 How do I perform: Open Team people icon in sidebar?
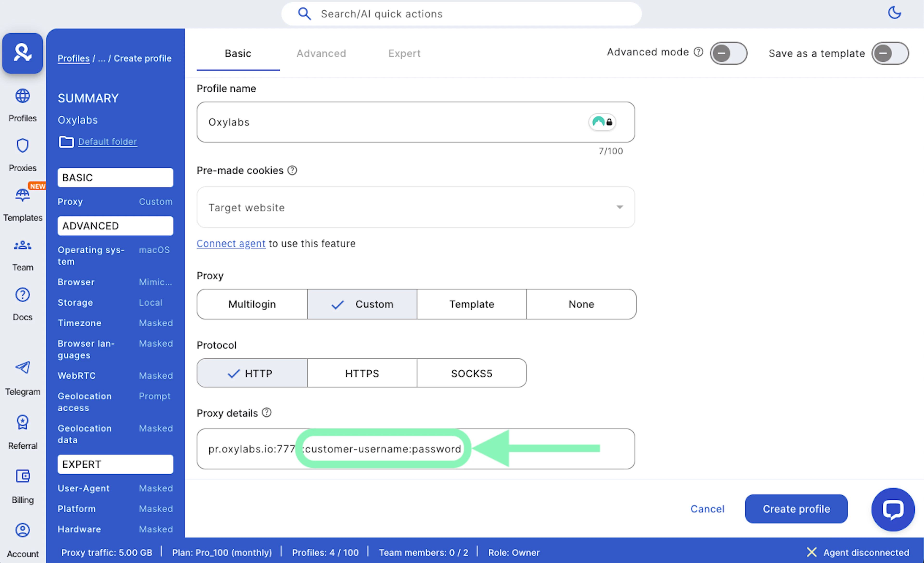[x=23, y=245]
